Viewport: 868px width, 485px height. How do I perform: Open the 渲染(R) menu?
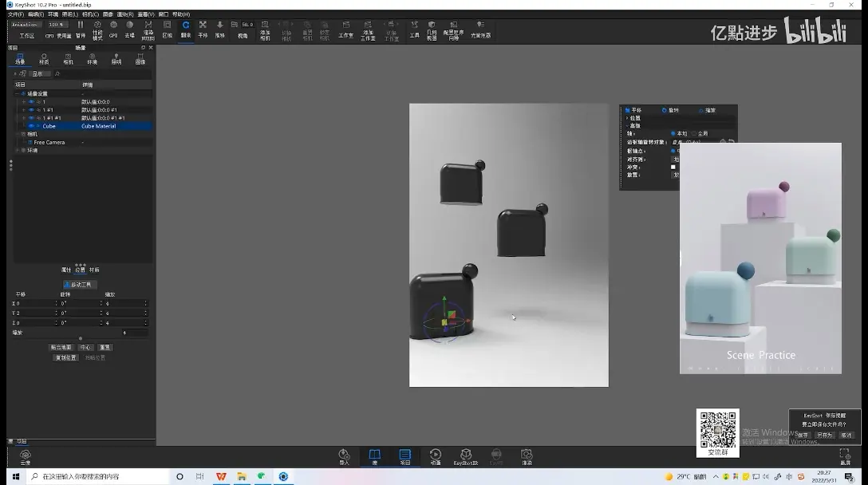click(125, 14)
